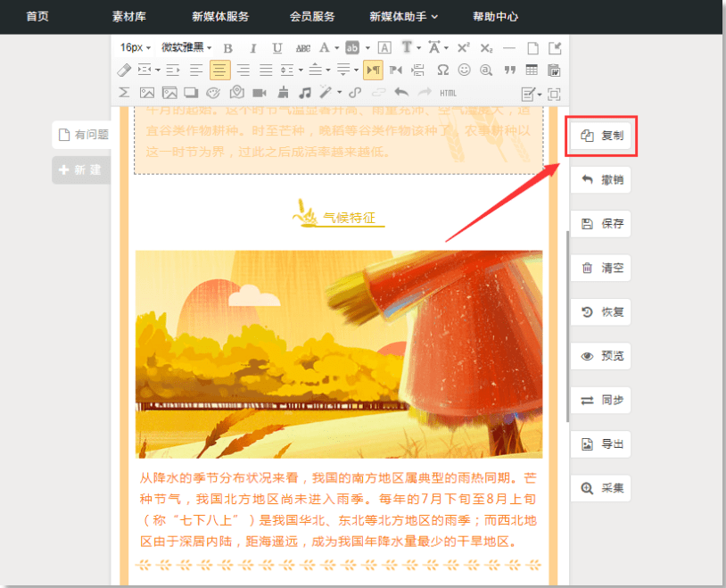Toggle center text alignment
Image resolution: width=726 pixels, height=588 pixels.
pos(220,70)
